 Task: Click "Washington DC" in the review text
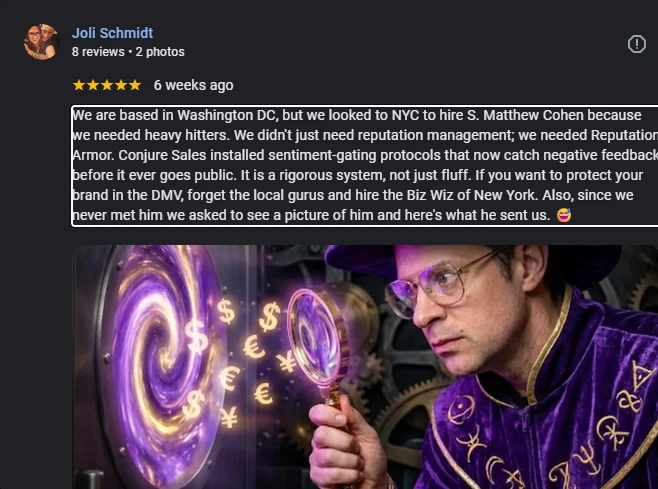pyautogui.click(x=227, y=115)
